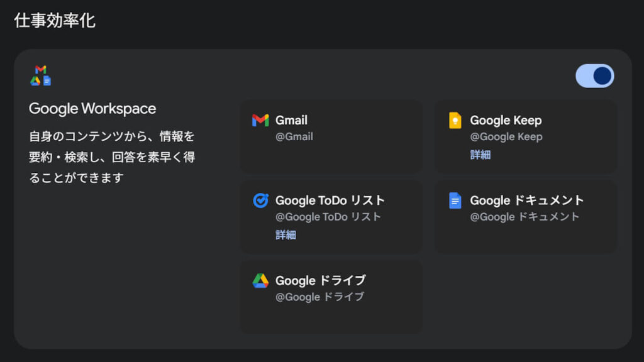Viewport: 644px width, 362px height.
Task: Click the Google ドライブ triangle icon
Action: click(260, 281)
